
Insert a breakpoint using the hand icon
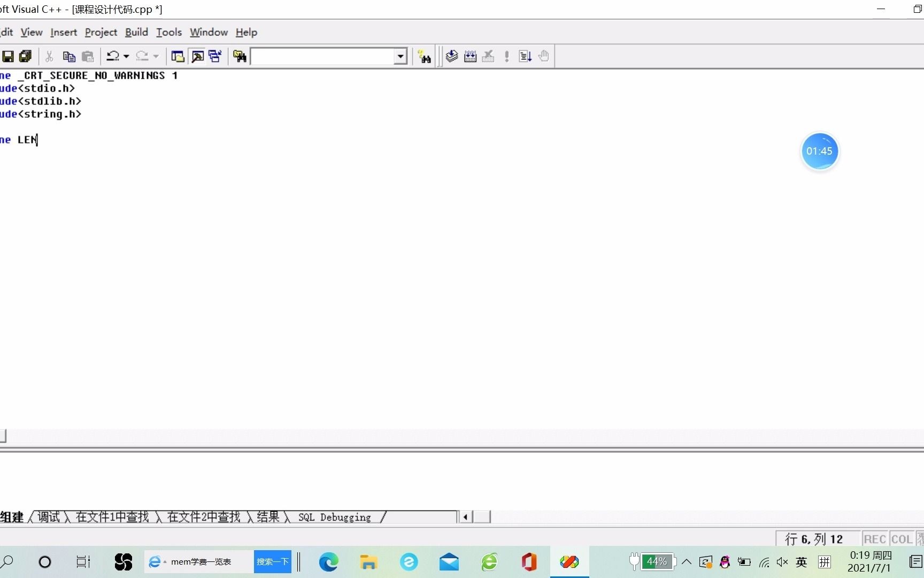click(x=543, y=56)
